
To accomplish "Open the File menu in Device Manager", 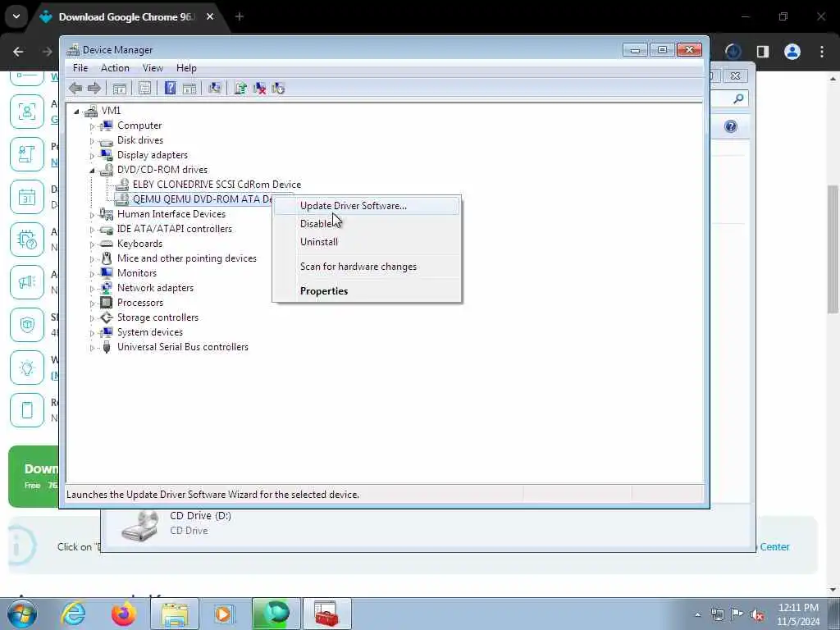I will [x=80, y=68].
